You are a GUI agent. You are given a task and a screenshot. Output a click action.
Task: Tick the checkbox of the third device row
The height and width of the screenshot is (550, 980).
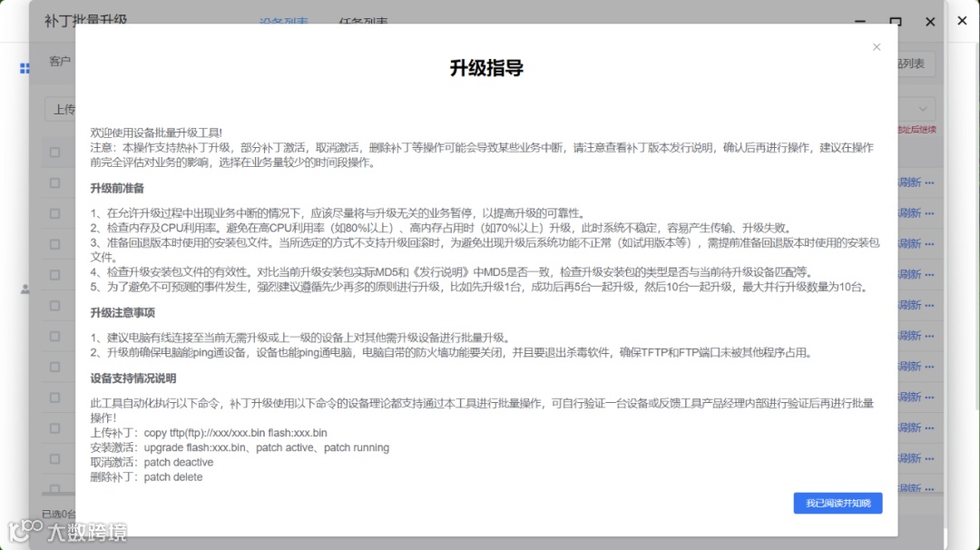tap(55, 244)
